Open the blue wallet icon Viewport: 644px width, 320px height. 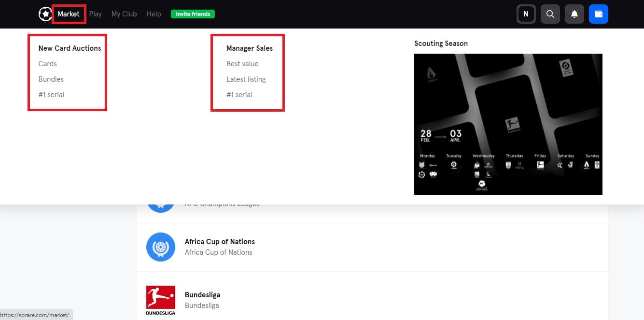pos(598,14)
